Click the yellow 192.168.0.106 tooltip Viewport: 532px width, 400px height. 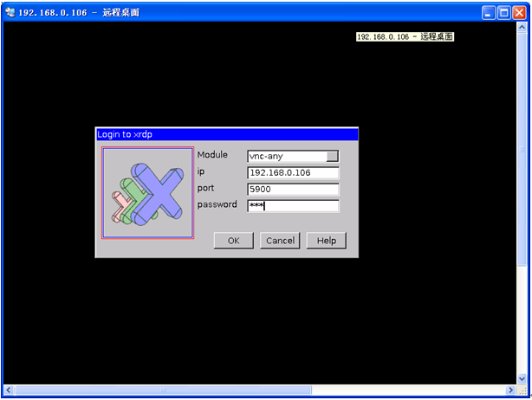[x=405, y=36]
